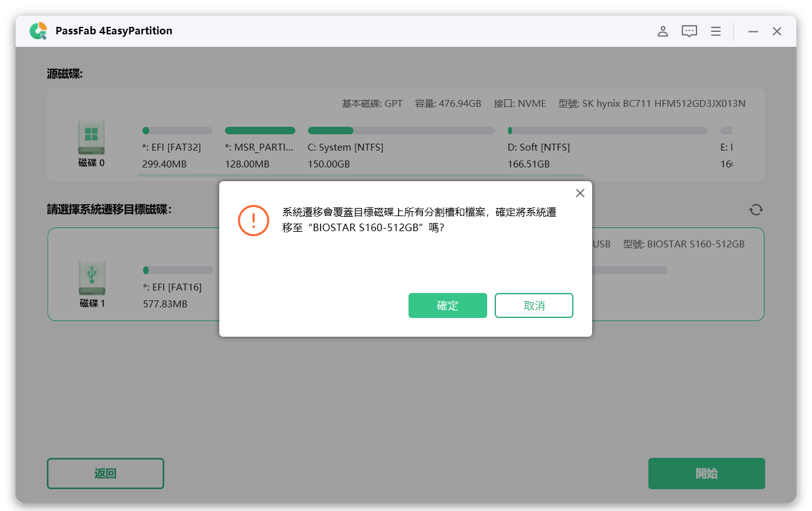Image resolution: width=812 pixels, height=511 pixels.
Task: Click the dialog warning message text
Action: 419,220
